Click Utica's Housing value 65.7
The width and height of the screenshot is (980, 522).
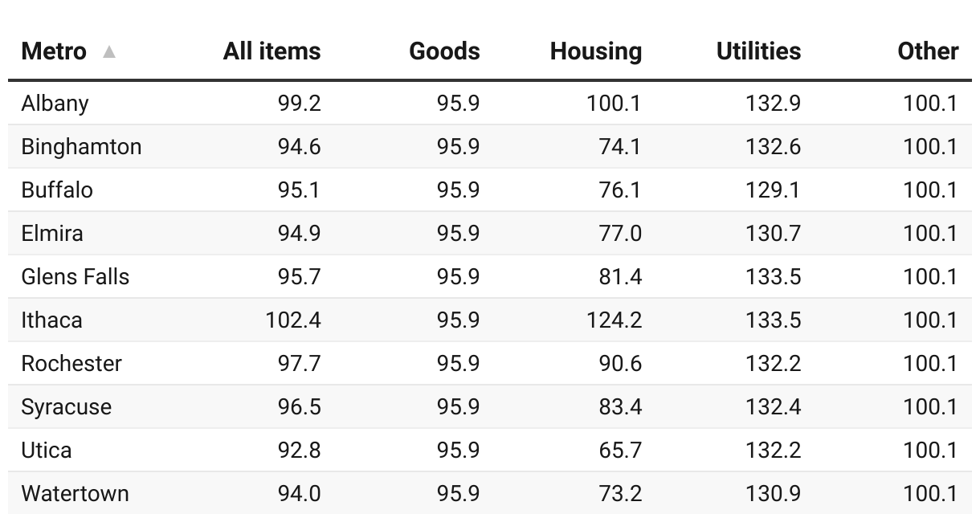pyautogui.click(x=620, y=451)
